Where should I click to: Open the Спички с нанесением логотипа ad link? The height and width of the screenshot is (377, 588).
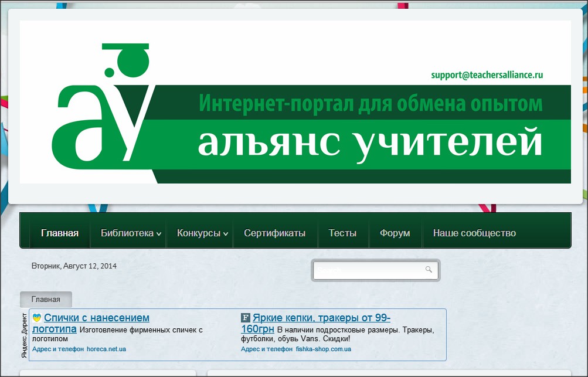coord(91,324)
